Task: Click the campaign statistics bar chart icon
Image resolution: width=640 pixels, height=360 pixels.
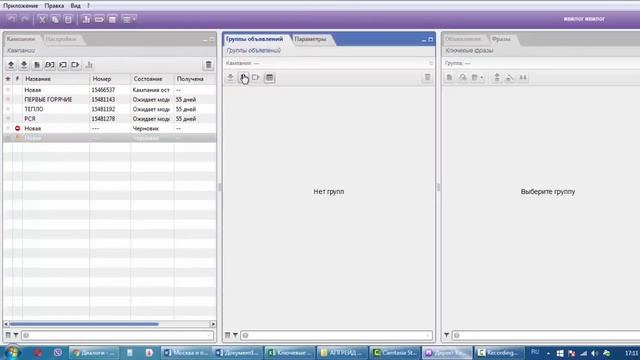Action: [x=89, y=65]
